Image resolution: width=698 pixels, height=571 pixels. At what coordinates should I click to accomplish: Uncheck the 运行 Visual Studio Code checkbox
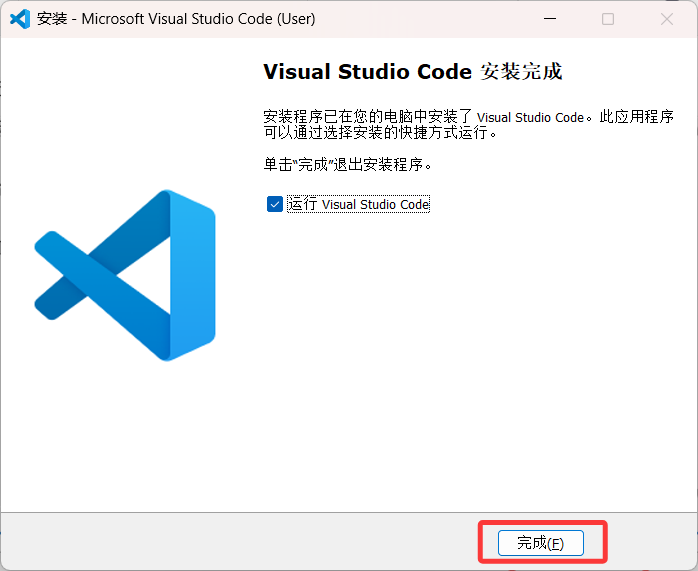[x=275, y=204]
